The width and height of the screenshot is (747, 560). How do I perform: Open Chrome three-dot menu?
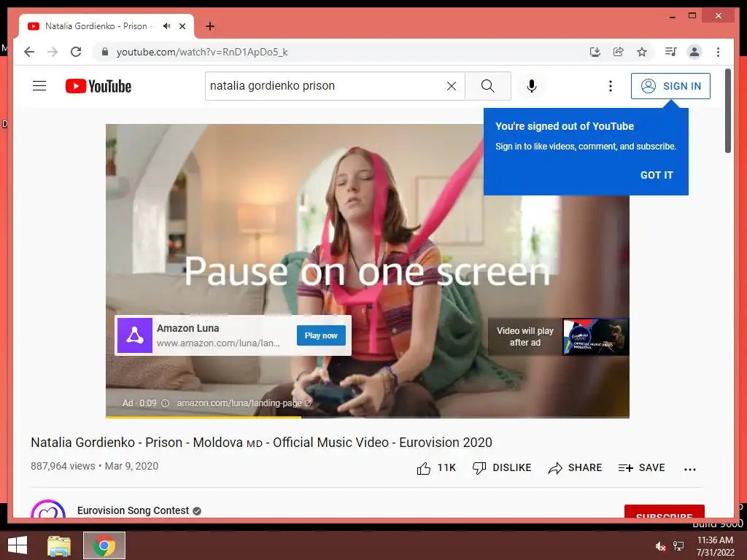coord(718,52)
